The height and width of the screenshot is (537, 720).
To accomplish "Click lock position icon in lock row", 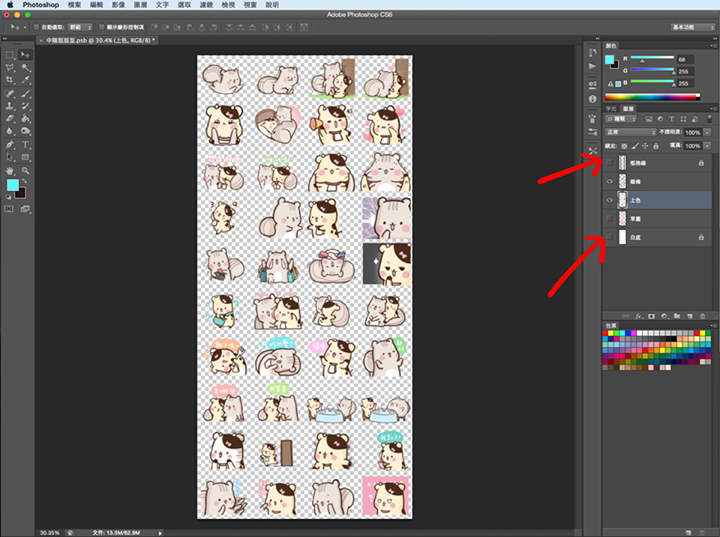I will coord(645,146).
